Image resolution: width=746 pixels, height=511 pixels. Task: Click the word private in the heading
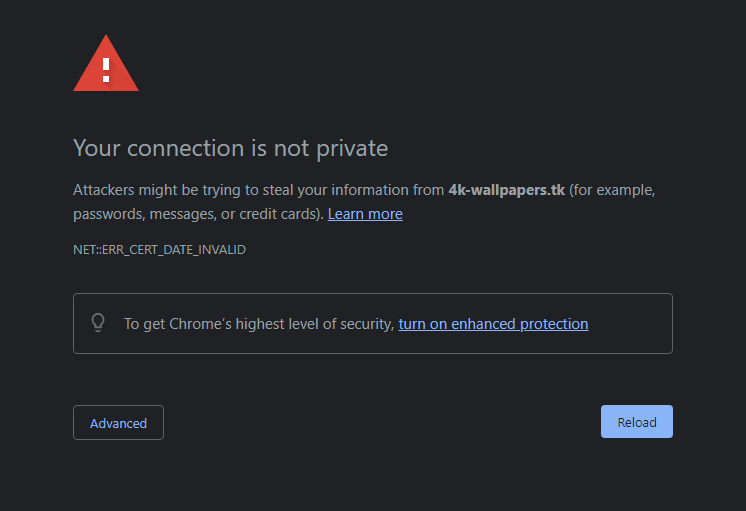pos(351,149)
